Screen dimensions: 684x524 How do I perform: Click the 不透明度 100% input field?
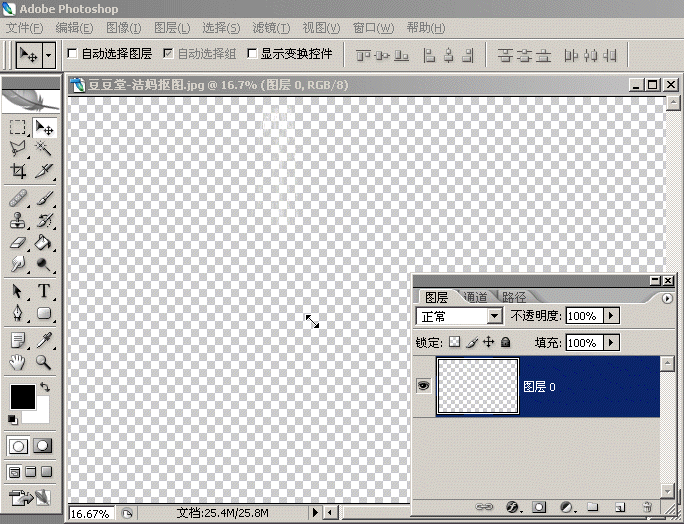click(585, 315)
